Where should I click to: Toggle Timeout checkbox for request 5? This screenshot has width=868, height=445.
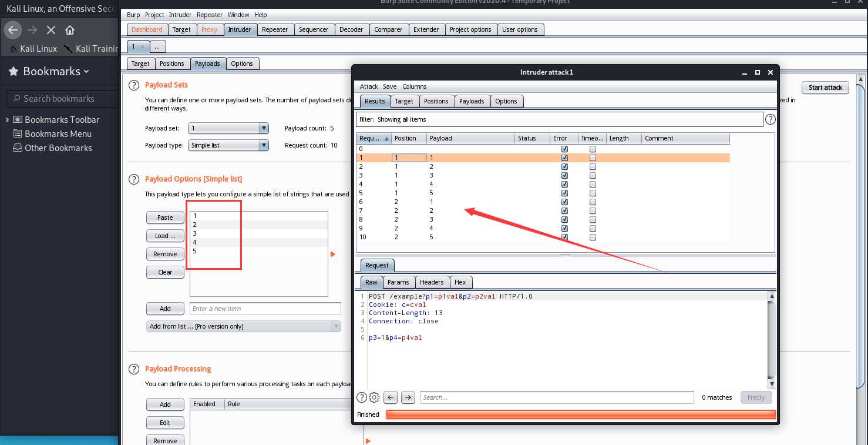coord(593,193)
